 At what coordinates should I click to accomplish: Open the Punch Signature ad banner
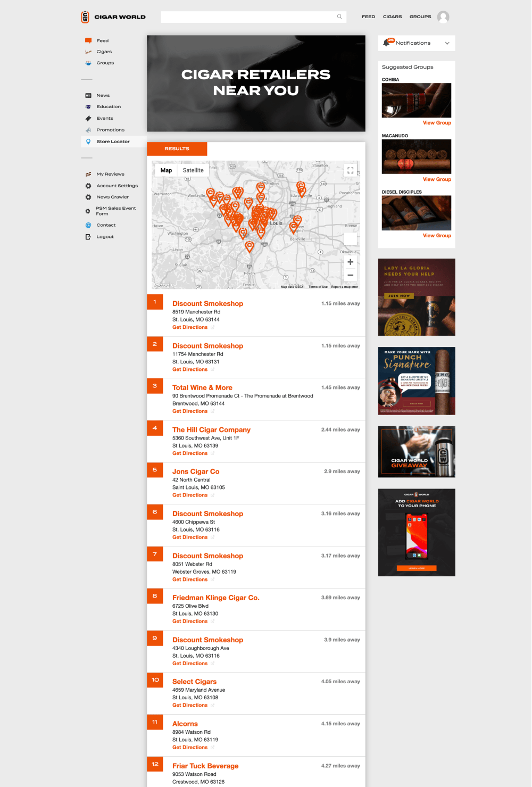point(417,381)
